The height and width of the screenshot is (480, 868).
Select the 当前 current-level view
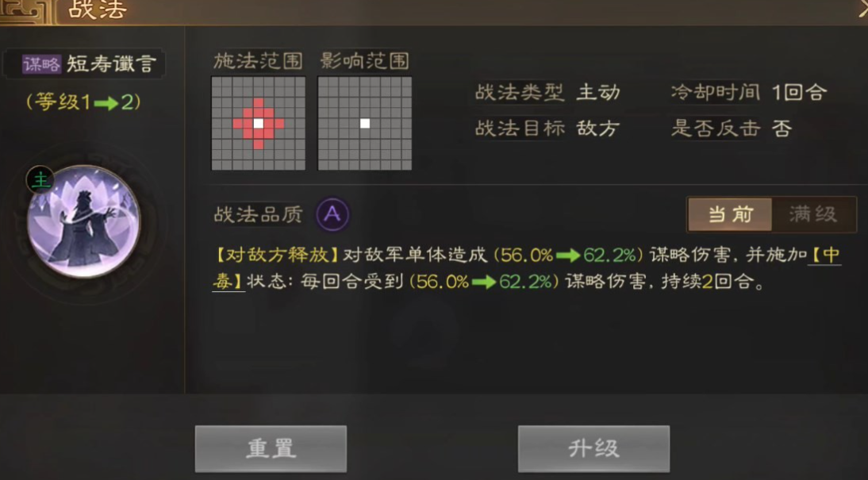point(730,214)
